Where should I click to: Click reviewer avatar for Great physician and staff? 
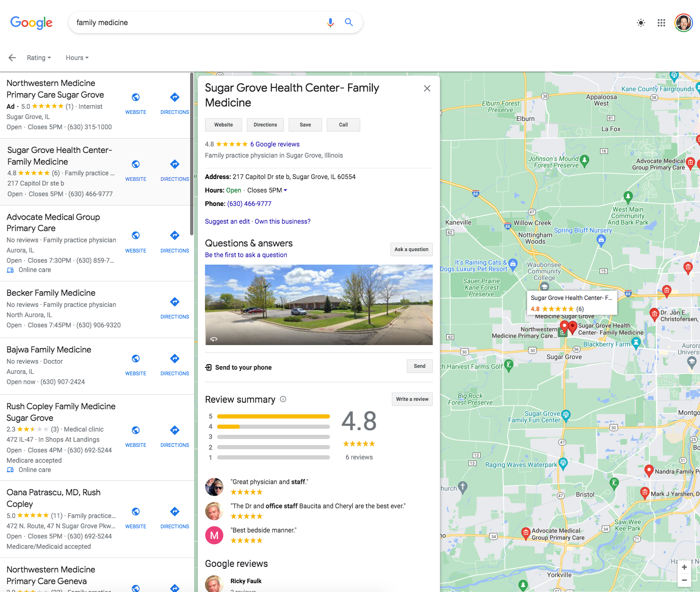point(214,487)
